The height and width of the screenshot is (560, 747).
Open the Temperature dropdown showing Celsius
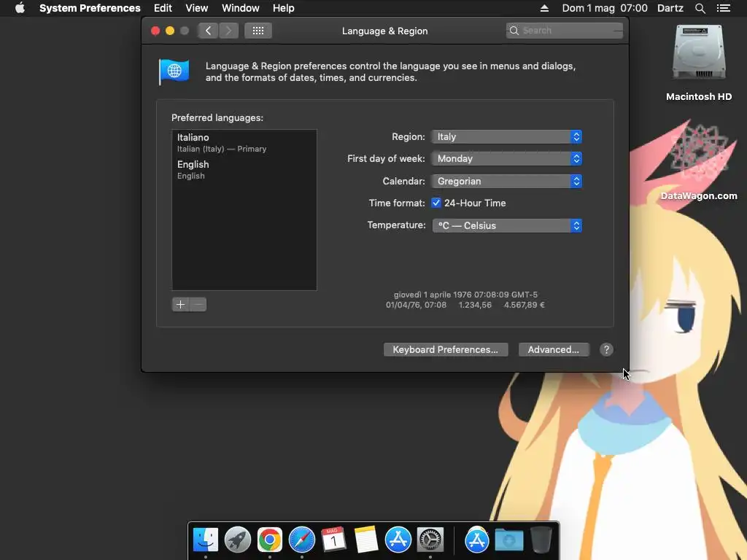[507, 225]
